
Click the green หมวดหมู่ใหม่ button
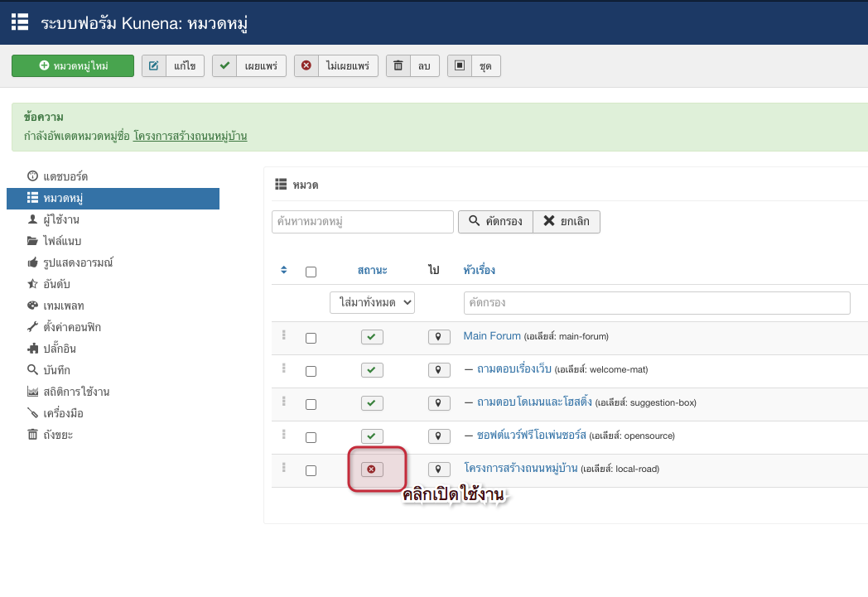[x=73, y=66]
